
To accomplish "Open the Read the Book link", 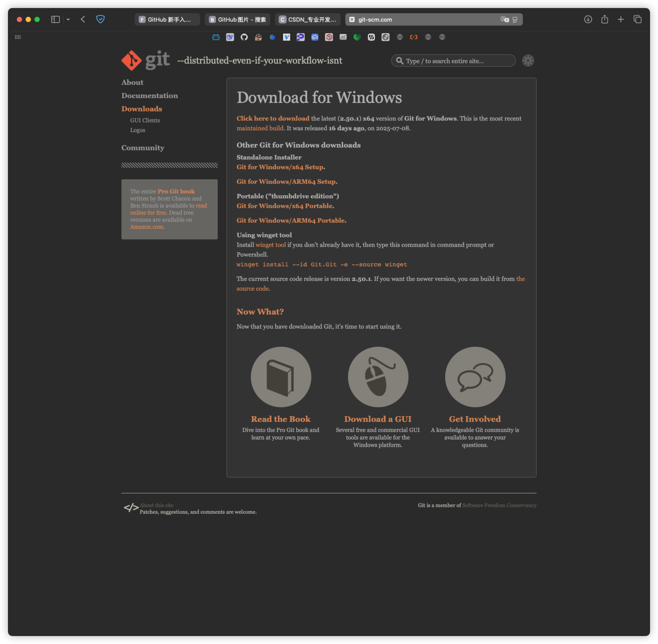I will tap(281, 419).
